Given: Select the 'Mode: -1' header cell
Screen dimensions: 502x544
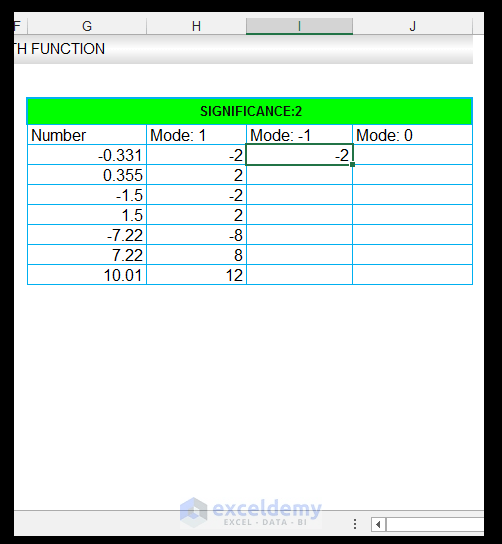Looking at the screenshot, I should coord(299,135).
